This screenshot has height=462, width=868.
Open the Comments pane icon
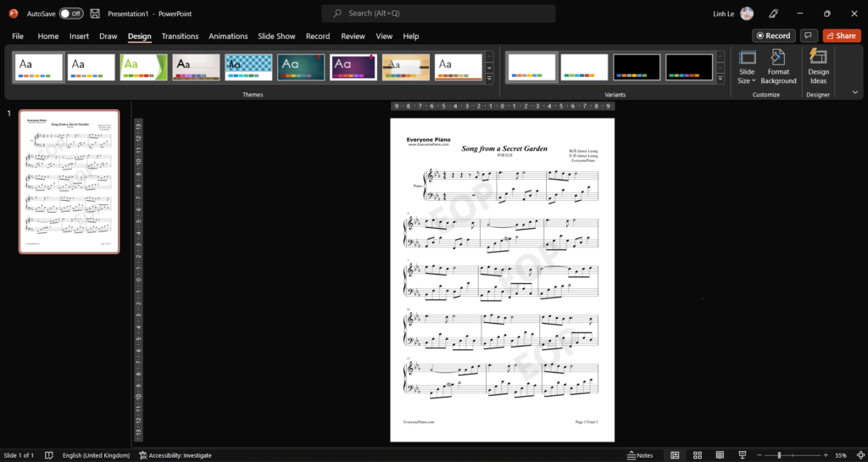click(x=808, y=36)
